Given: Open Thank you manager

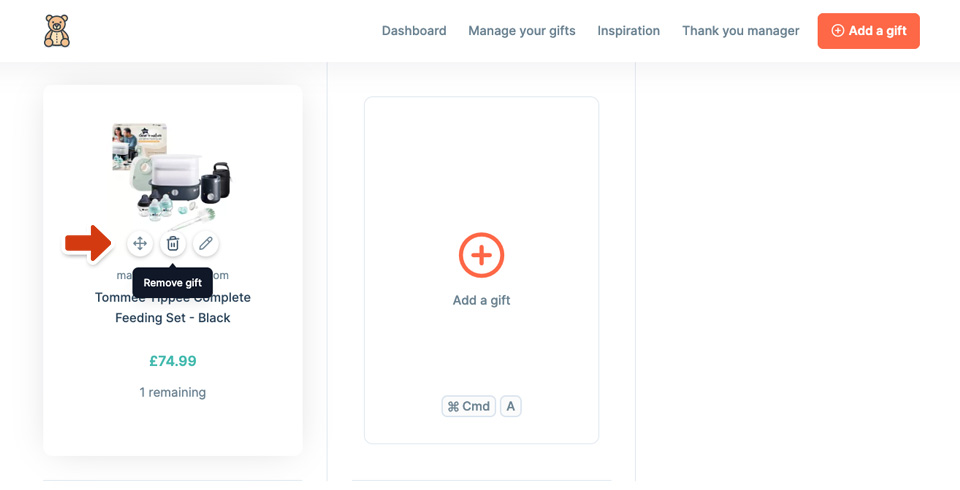Looking at the screenshot, I should [741, 31].
